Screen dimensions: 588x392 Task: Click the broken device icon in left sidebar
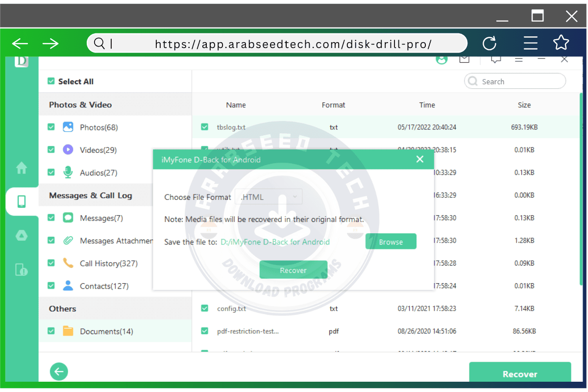point(22,270)
